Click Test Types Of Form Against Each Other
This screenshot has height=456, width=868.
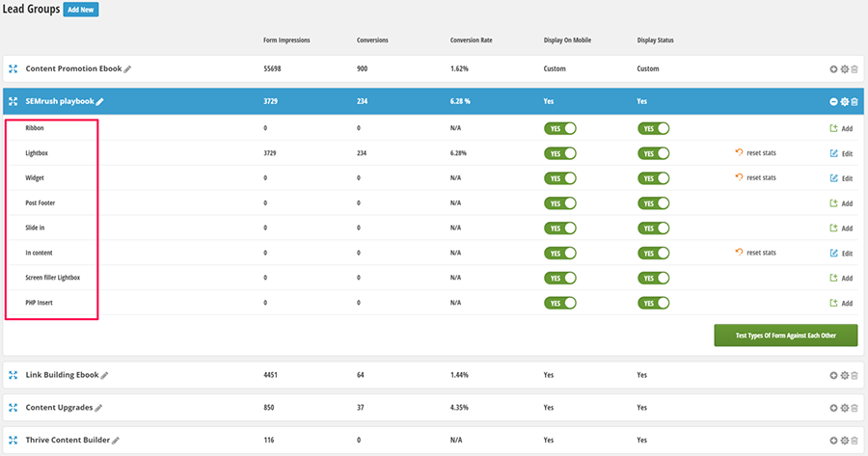[x=784, y=335]
